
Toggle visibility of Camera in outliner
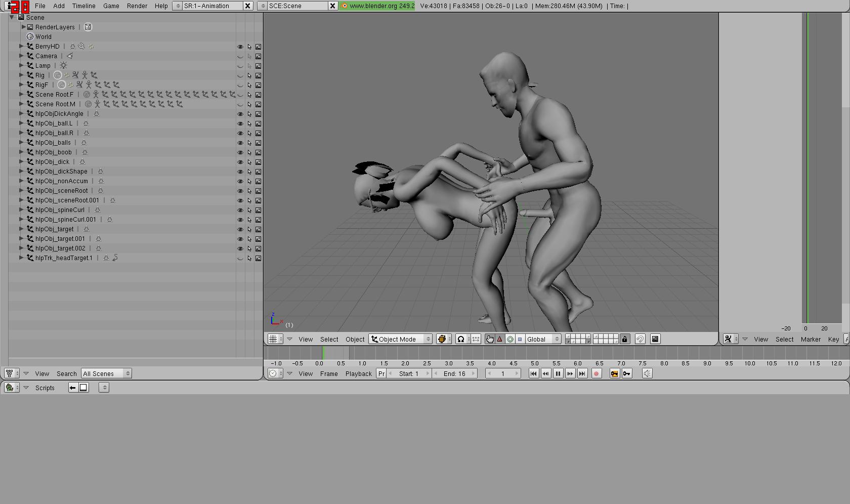click(240, 56)
